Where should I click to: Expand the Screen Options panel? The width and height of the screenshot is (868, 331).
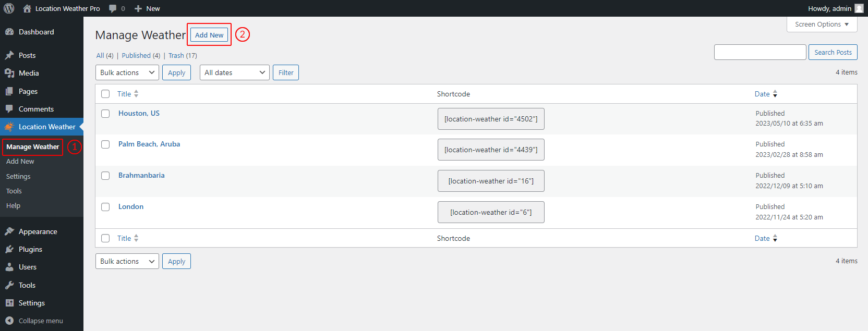822,24
